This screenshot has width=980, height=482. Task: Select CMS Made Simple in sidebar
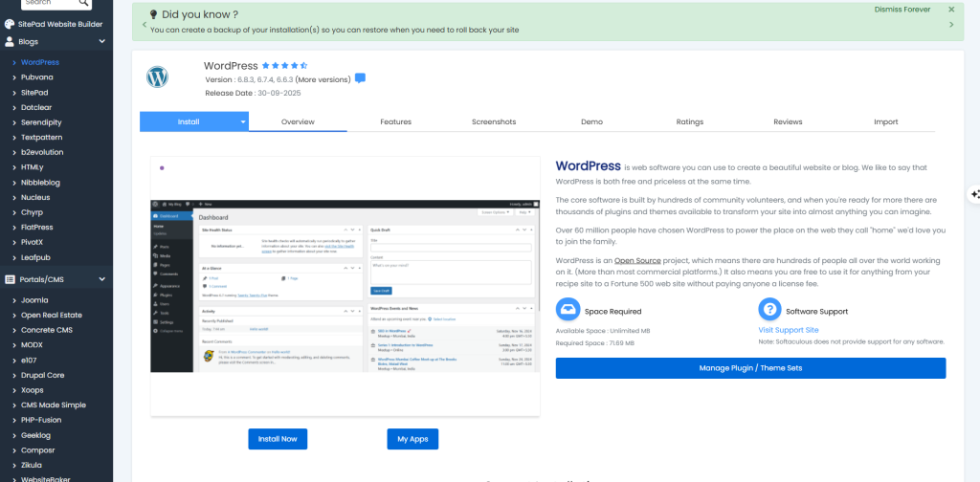(54, 405)
